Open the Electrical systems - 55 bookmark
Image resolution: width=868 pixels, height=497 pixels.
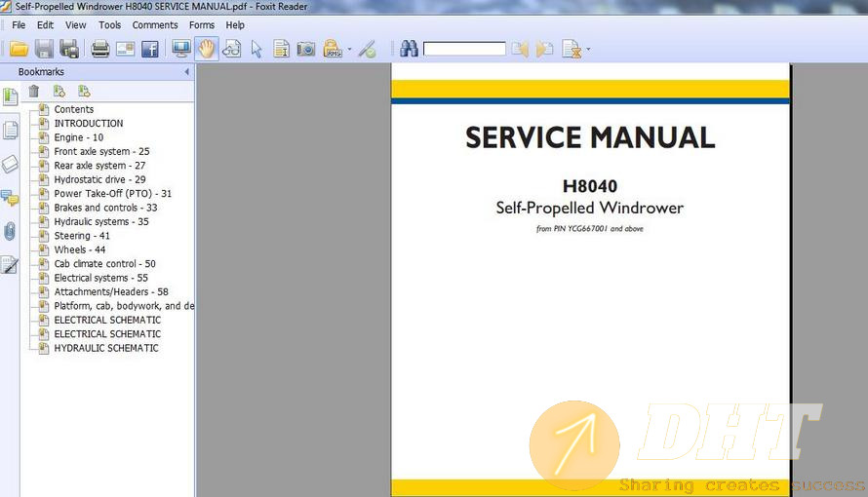click(x=100, y=278)
